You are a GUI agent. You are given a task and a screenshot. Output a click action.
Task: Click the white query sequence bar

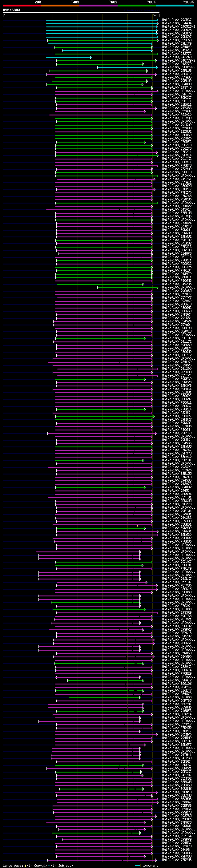pos(81,13)
